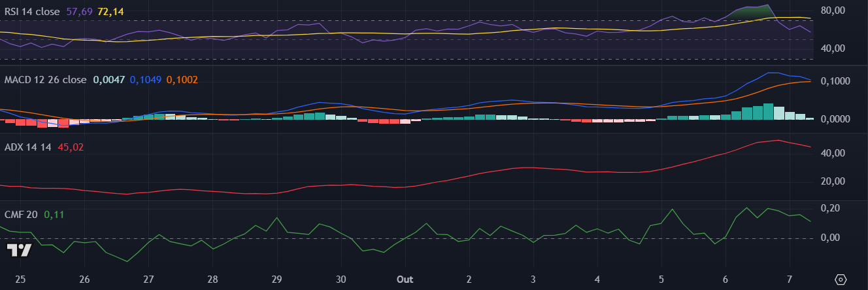This screenshot has width=868, height=290.
Task: Click the TradingView logo icon
Action: 19,250
